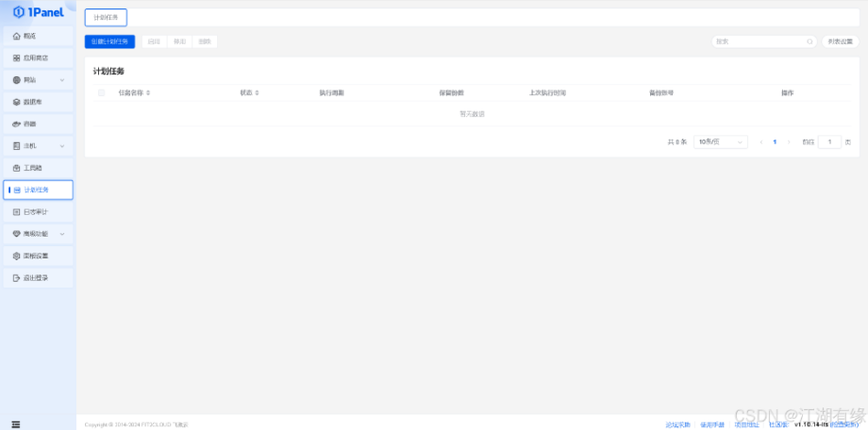Open 应用商店 menu item
This screenshot has height=430, width=868.
38,58
